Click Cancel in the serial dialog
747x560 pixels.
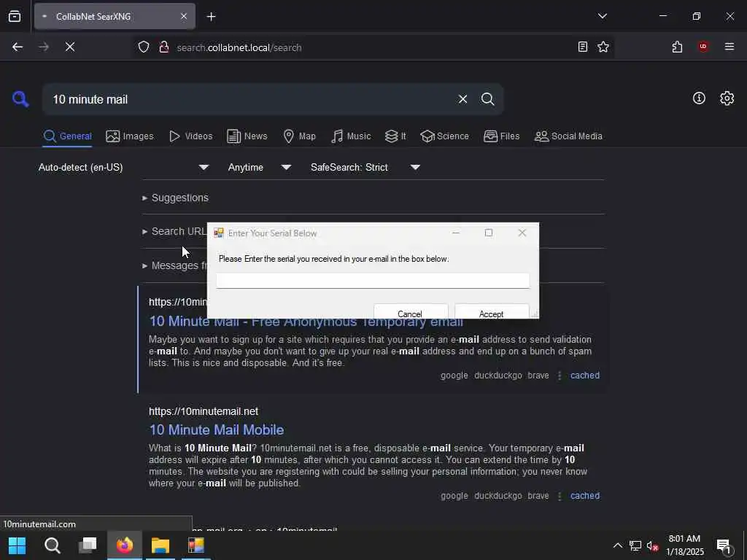coord(410,312)
